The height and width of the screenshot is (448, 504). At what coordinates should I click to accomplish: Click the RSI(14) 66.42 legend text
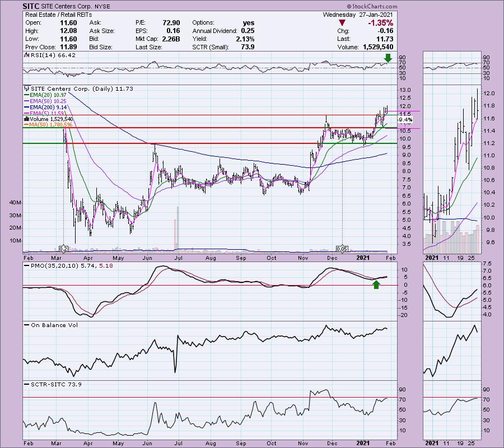tap(53, 55)
